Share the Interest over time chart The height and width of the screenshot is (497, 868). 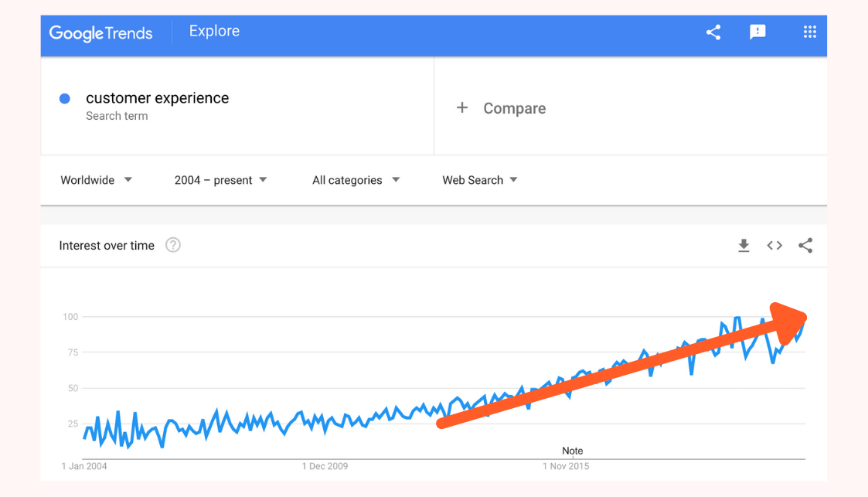click(x=805, y=245)
